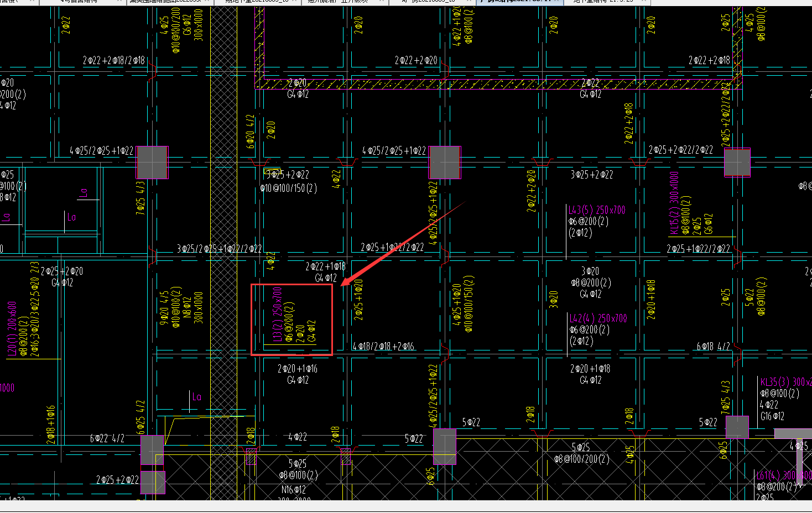The width and height of the screenshot is (812, 513).
Task: Click G4Φ12 below the 2Φ20+1Φ16 text
Action: coord(298,380)
